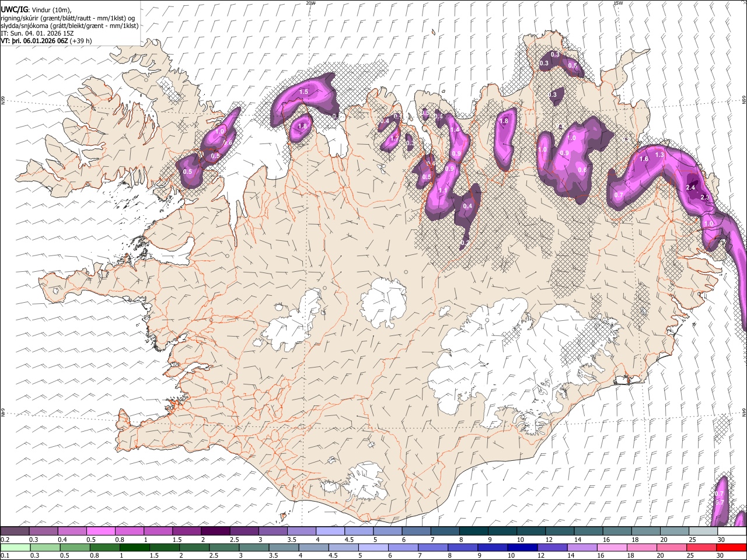Click the upper-row legend swatch between 0.4 and 0.5
Screen dimensions: 747x560
72,531
